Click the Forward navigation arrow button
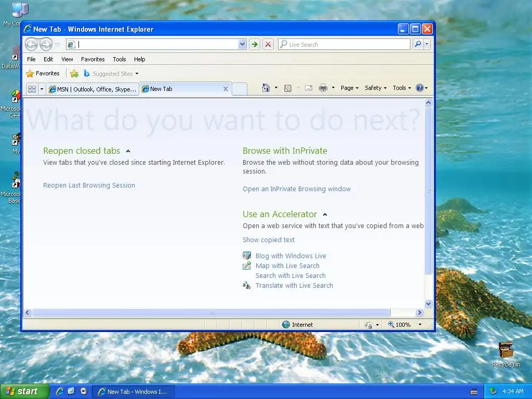The image size is (532, 399). (46, 44)
